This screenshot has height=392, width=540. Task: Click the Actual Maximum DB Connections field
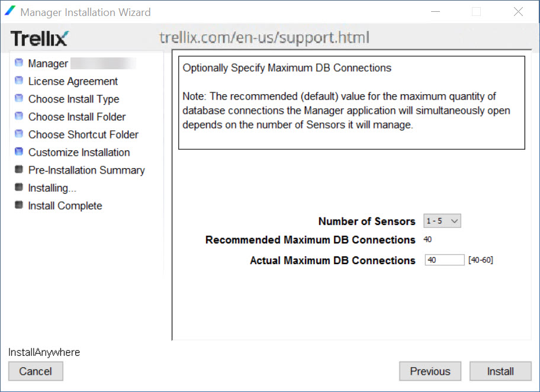click(445, 260)
